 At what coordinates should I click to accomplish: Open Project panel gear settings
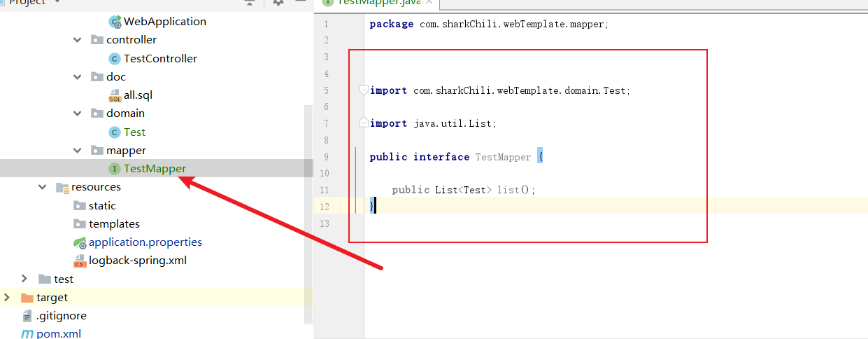tap(278, 3)
